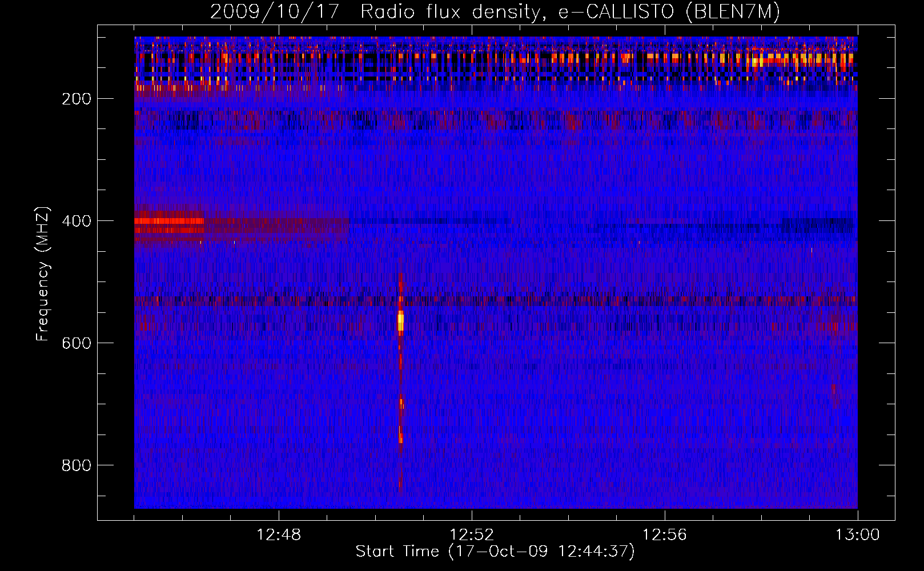The width and height of the screenshot is (924, 571).
Task: Click the 12:48 time tick label
Action: pos(279,535)
